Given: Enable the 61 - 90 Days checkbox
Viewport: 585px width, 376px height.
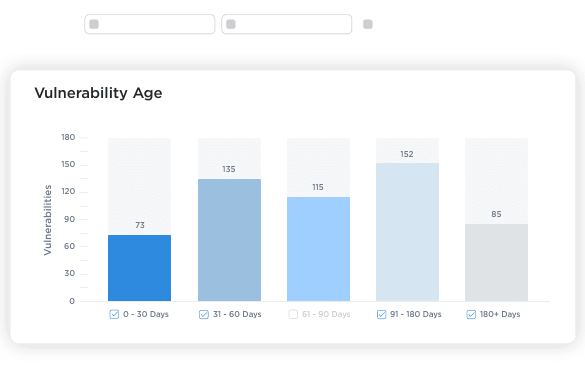Looking at the screenshot, I should [x=293, y=314].
